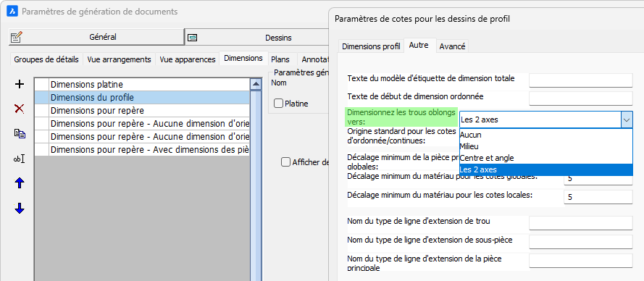Viewport: 644px width, 281px height.
Task: Click the plus icon to add a dimension set
Action: (20, 84)
